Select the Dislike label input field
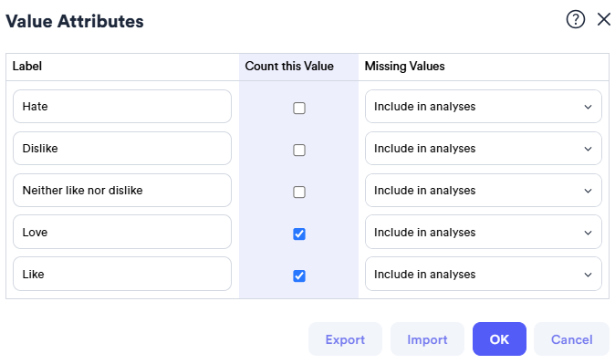This screenshot has height=364, width=615. [x=122, y=149]
